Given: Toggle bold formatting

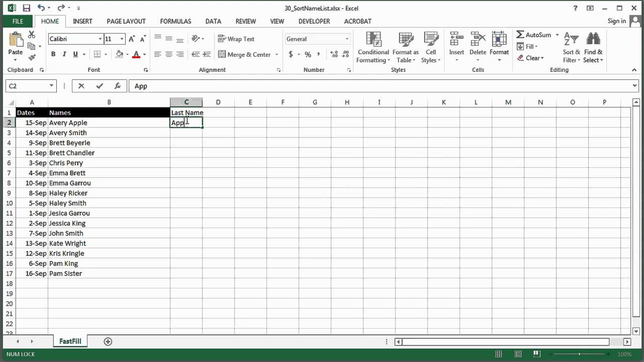Looking at the screenshot, I should click(x=53, y=54).
